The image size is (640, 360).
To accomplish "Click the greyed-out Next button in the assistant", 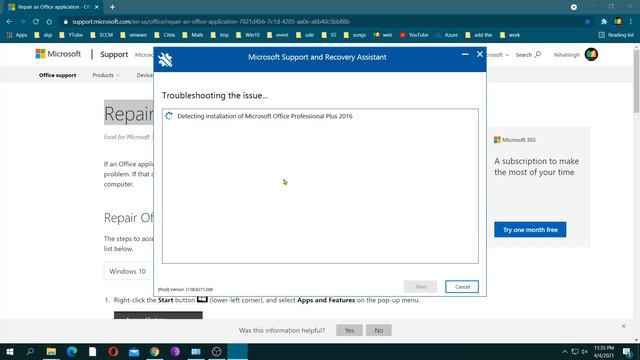I will click(x=420, y=287).
